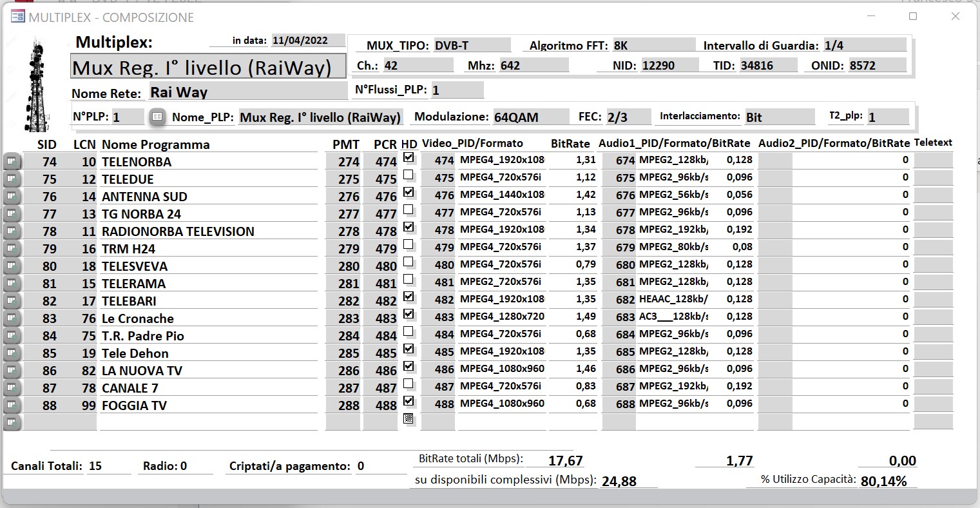The height and width of the screenshot is (508, 980).
Task: Open the record button for T.R. Padre Pio row
Action: (x=12, y=335)
